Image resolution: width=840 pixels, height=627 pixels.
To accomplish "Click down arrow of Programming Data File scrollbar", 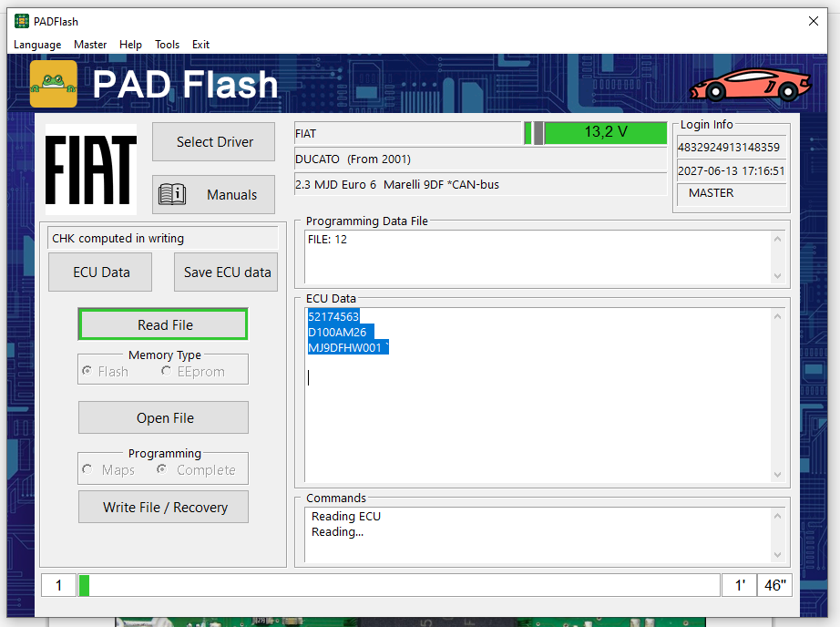I will click(x=778, y=276).
